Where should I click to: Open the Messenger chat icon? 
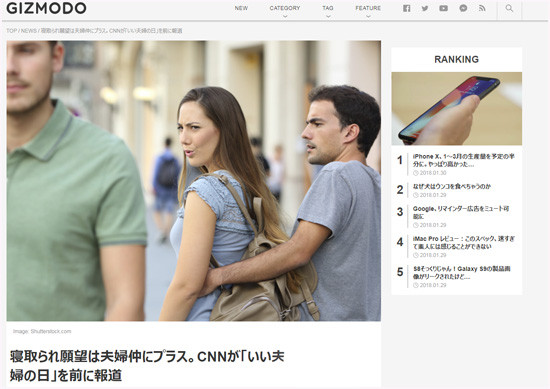[463, 8]
